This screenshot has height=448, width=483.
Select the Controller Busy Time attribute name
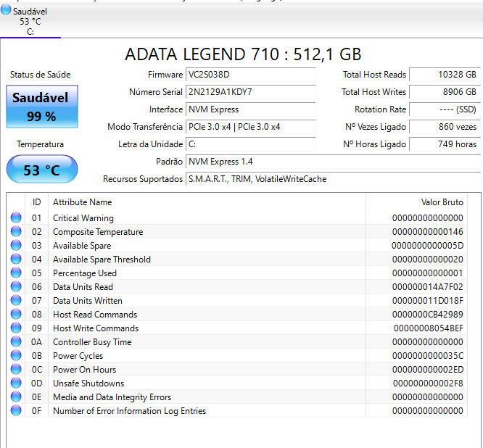[92, 342]
